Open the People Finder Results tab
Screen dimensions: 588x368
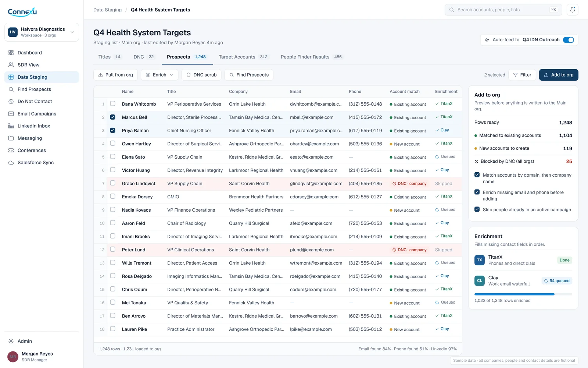(x=311, y=57)
